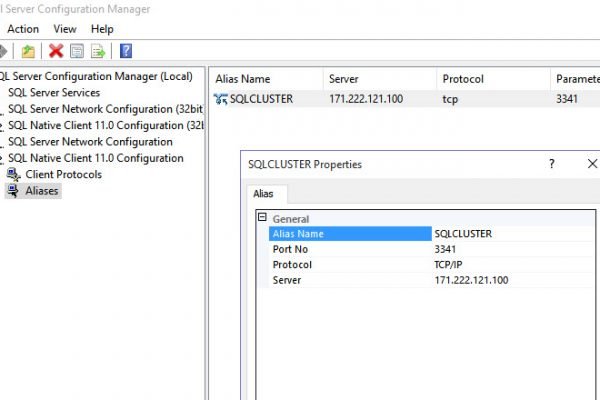This screenshot has height=400, width=600.
Task: Click the dialog's question mark help button
Action: pyautogui.click(x=551, y=164)
